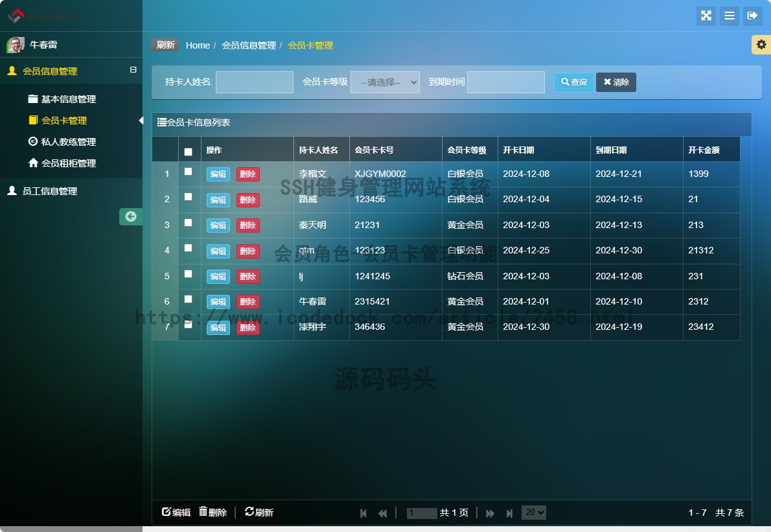Click 编辑 for row 漆翔宇
The width and height of the screenshot is (771, 532).
click(218, 327)
